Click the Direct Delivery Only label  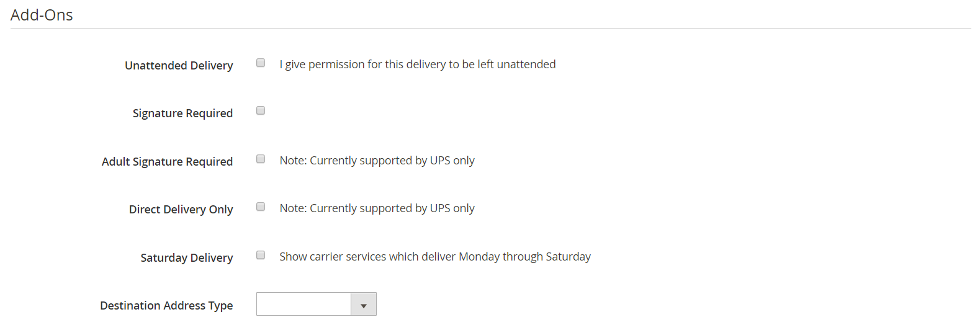click(x=181, y=210)
